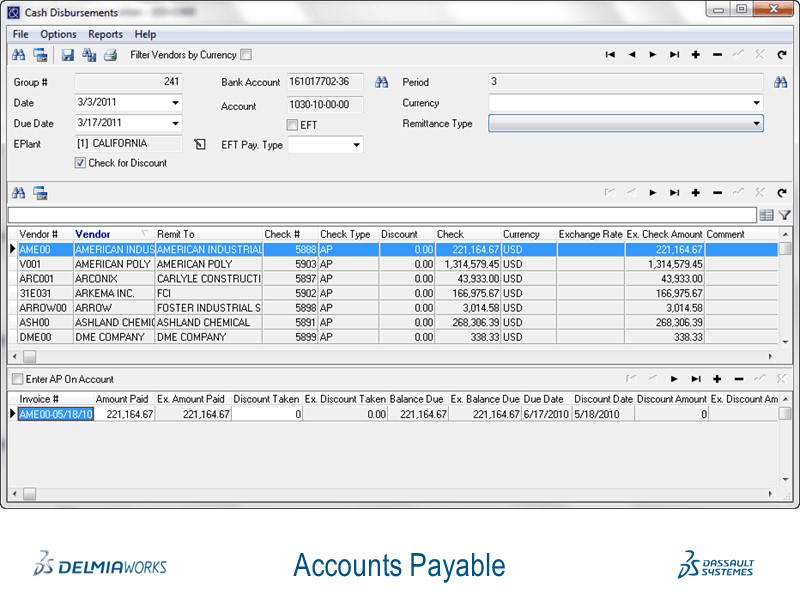Click binoculars search icon next to Bank Account
Screen dimensions: 800x600
381,82
